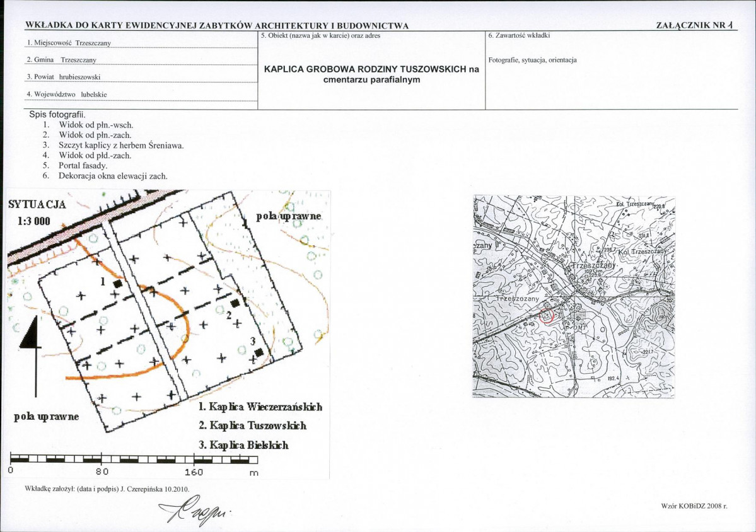The height and width of the screenshot is (532, 756).
Task: Click lower-left 'pola uprawne' map label
Action: (46, 417)
